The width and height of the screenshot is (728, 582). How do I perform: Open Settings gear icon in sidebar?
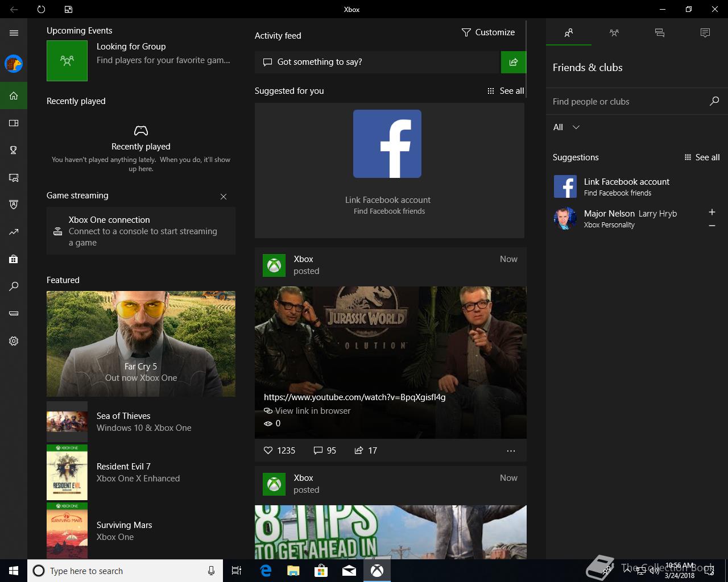tap(14, 341)
